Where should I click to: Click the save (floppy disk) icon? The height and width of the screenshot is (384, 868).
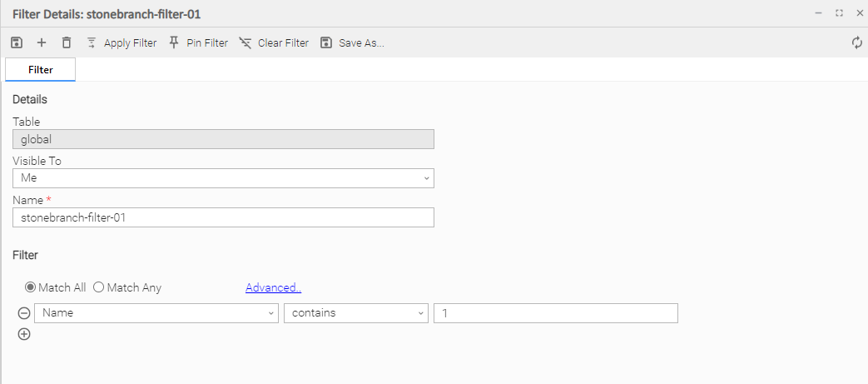pos(17,42)
